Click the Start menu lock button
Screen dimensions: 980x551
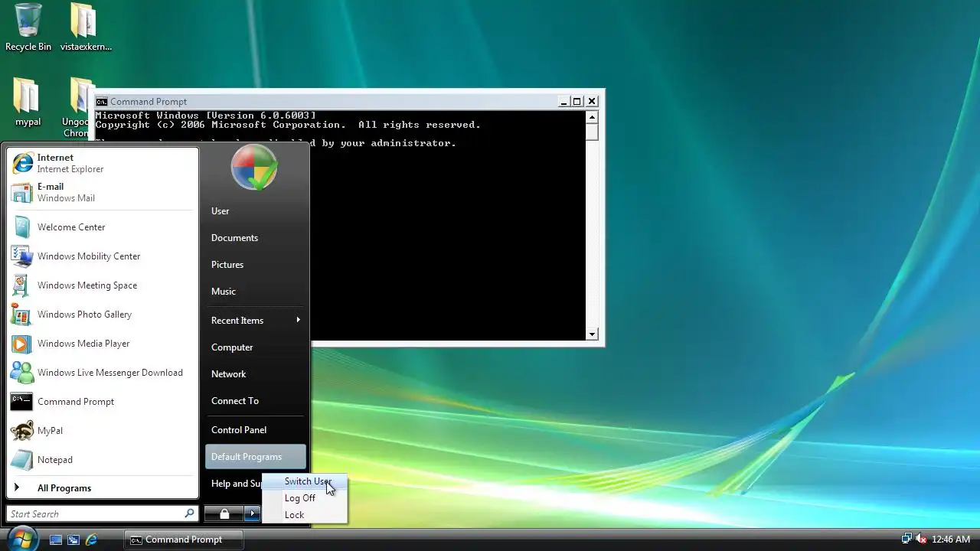click(x=224, y=514)
